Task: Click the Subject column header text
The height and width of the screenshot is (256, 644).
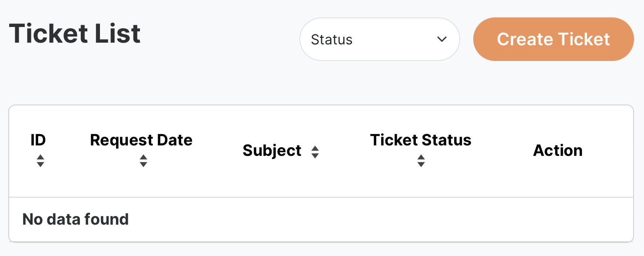Action: click(272, 151)
